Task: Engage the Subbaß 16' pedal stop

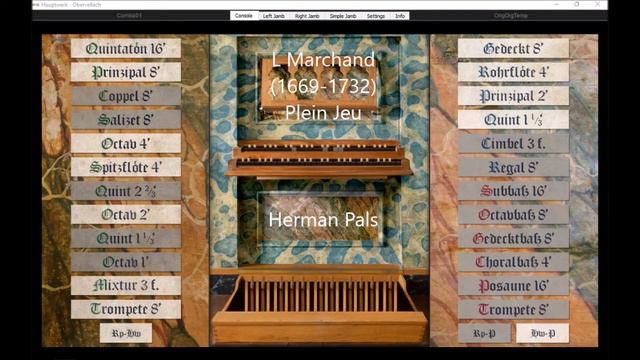Action: point(513,191)
